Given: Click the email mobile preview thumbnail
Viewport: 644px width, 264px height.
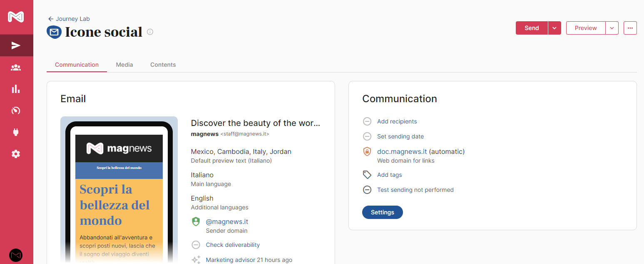Looking at the screenshot, I should click(x=119, y=190).
